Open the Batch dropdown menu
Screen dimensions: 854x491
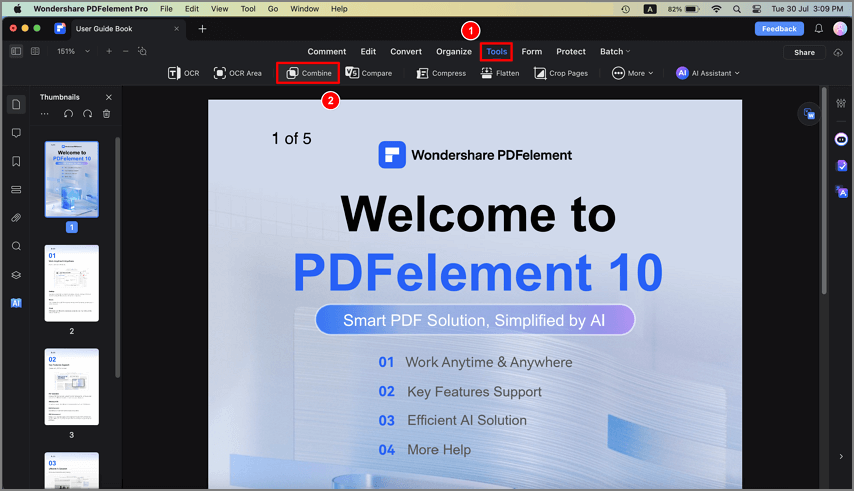(615, 51)
